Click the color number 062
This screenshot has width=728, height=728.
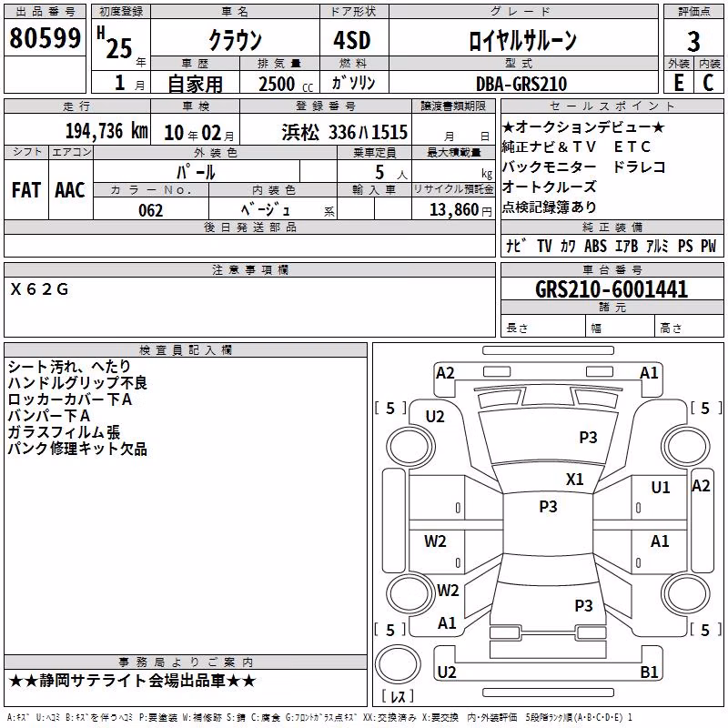(150, 210)
